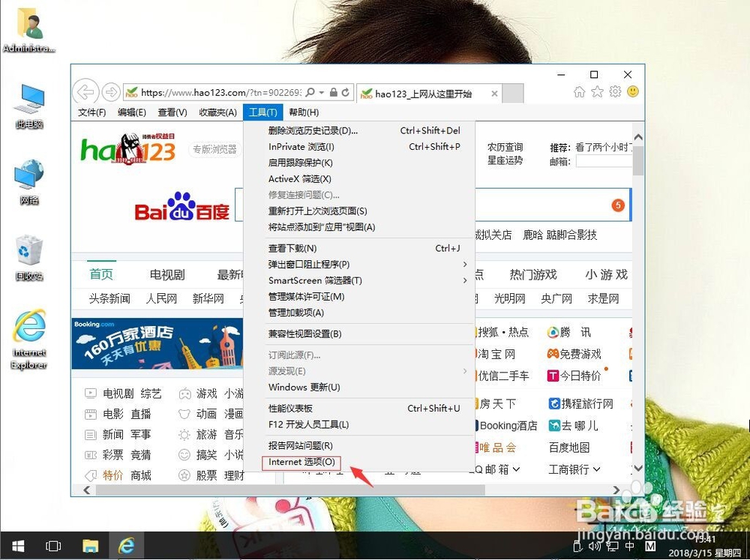Click the vertical scrollbar up arrow

tap(637, 137)
